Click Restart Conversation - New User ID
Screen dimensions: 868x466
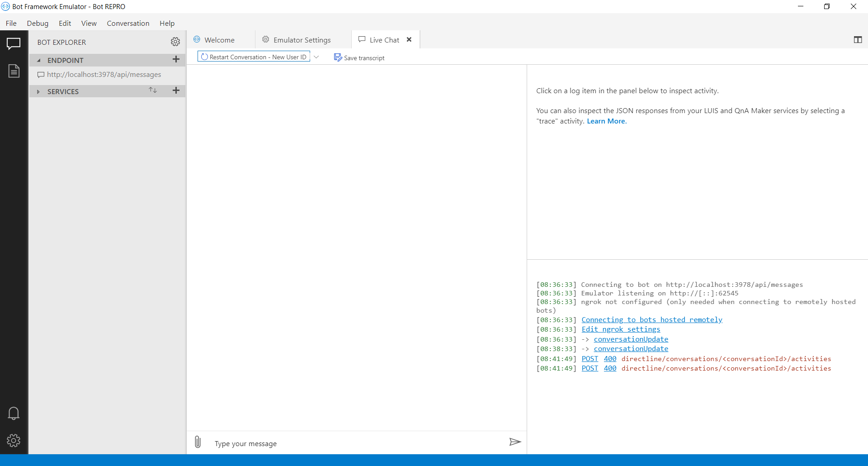(254, 57)
